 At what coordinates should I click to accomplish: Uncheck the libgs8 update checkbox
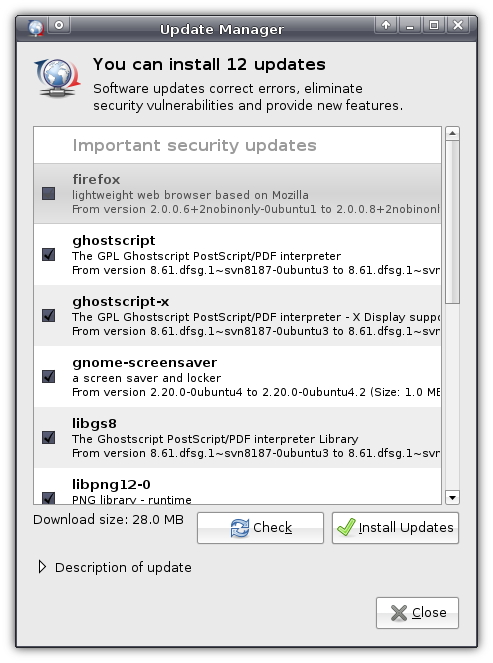point(49,437)
